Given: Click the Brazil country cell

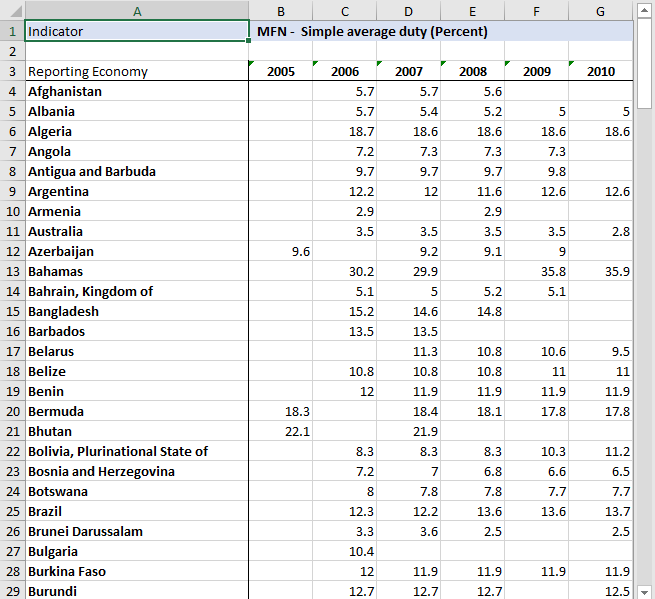Looking at the screenshot, I should pos(137,511).
